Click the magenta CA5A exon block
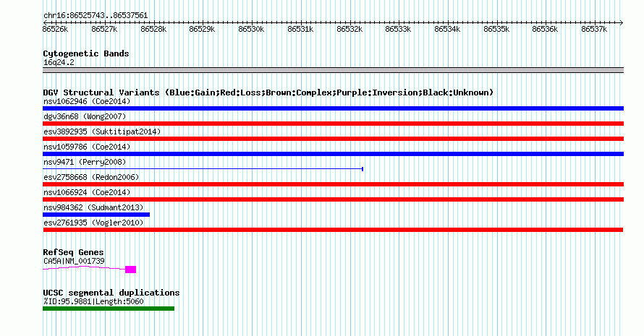Screen dimensions: 644x336 click(x=130, y=270)
